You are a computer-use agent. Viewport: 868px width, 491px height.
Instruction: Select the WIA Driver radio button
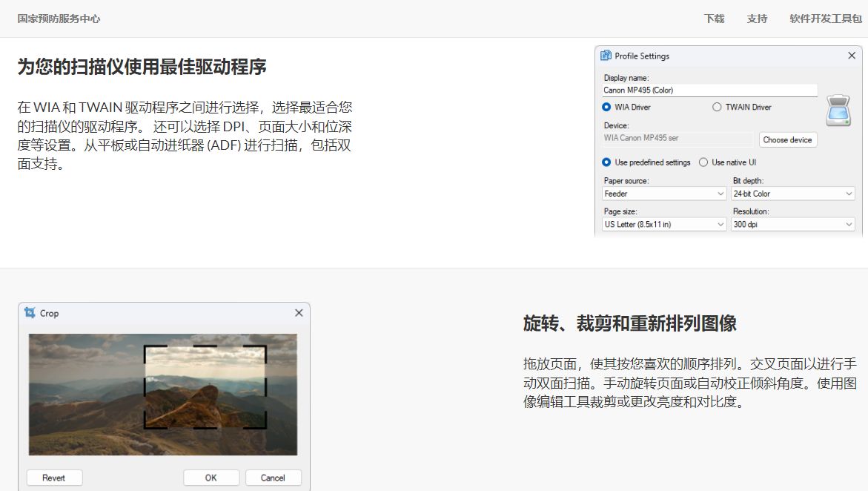[606, 107]
